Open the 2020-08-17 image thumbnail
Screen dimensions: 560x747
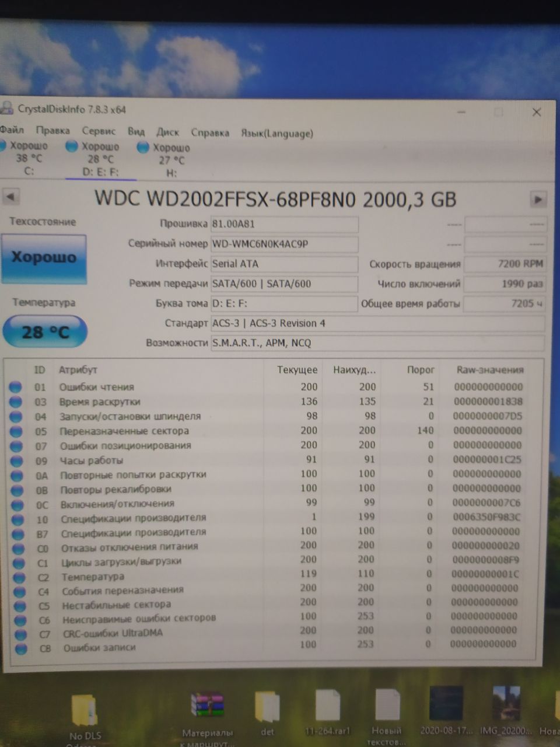click(x=446, y=709)
